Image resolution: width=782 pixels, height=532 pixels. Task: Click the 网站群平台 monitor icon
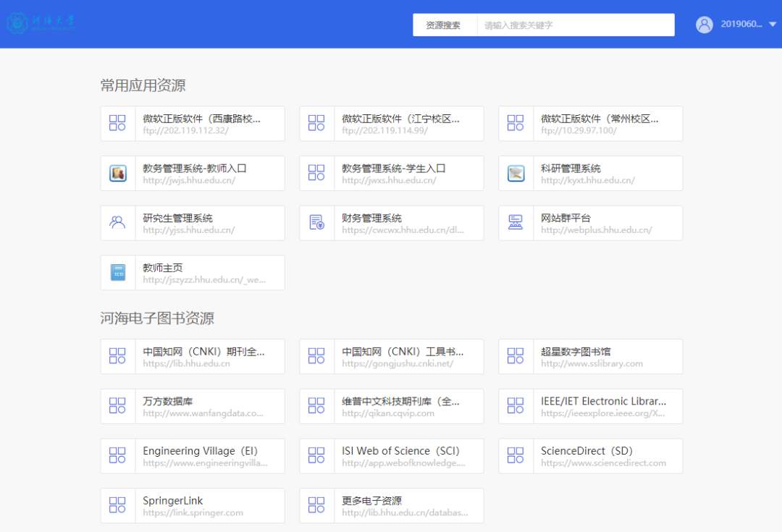516,222
